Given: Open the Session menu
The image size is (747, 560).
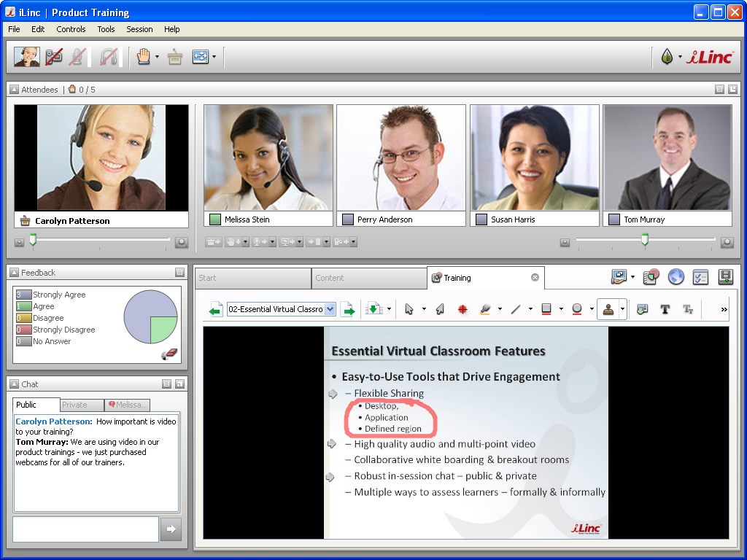Looking at the screenshot, I should coord(139,29).
